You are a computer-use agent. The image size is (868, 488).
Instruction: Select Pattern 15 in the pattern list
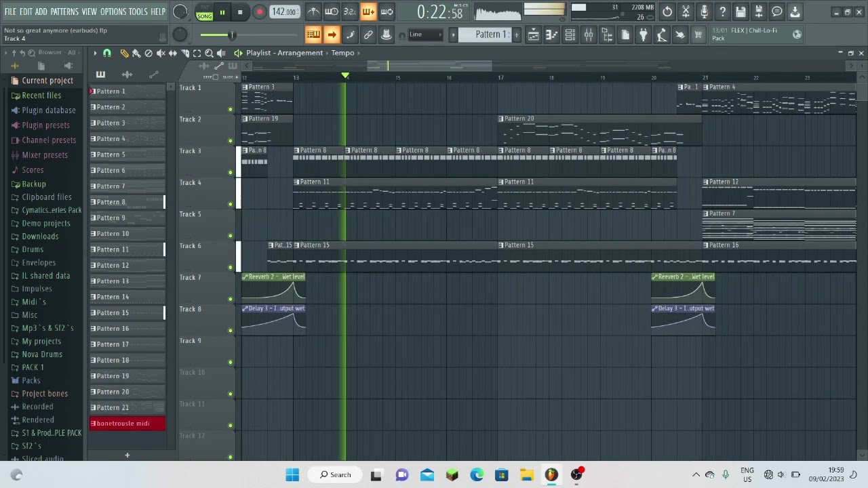127,312
